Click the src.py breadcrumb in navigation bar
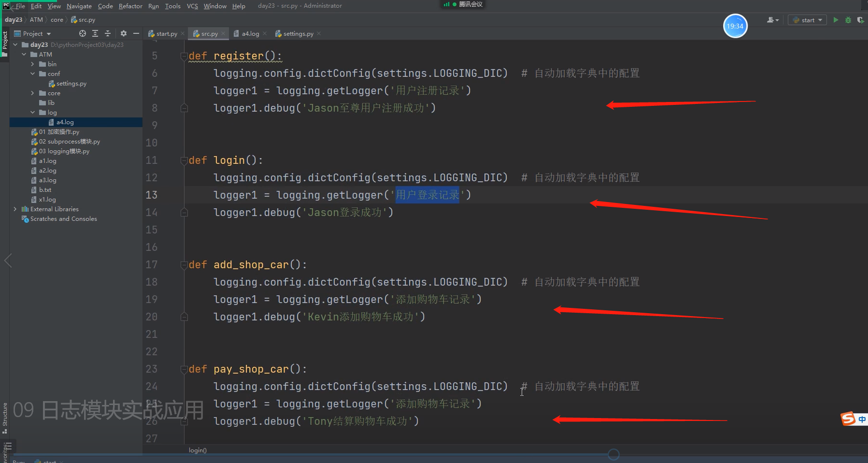The width and height of the screenshot is (868, 463). pyautogui.click(x=83, y=20)
